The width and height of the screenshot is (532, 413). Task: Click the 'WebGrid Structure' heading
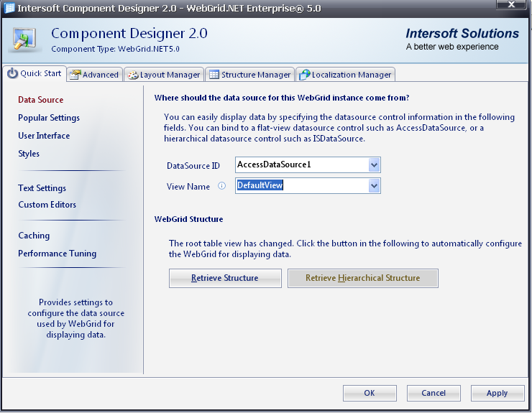pyautogui.click(x=188, y=219)
